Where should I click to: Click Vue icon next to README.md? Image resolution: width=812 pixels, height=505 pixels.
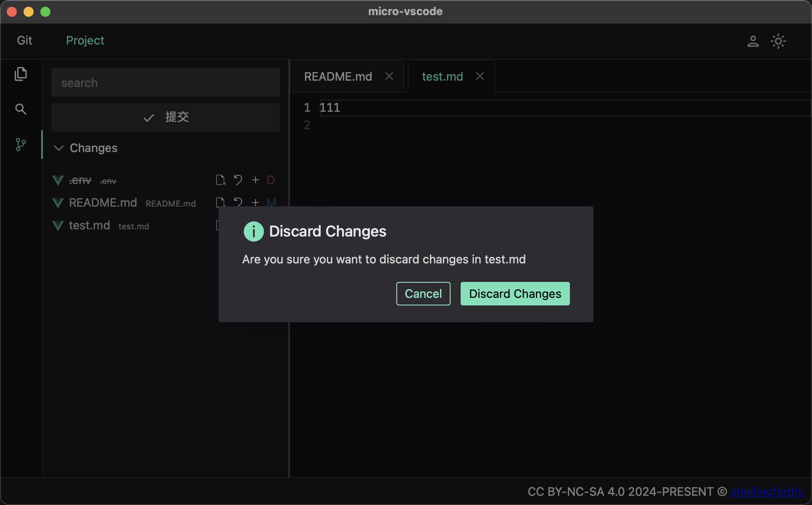[x=58, y=203]
